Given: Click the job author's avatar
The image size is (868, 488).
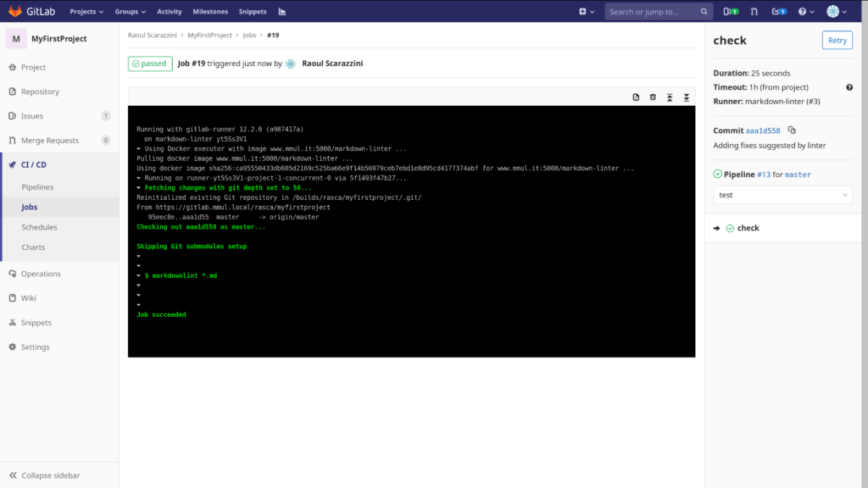Looking at the screenshot, I should 291,64.
